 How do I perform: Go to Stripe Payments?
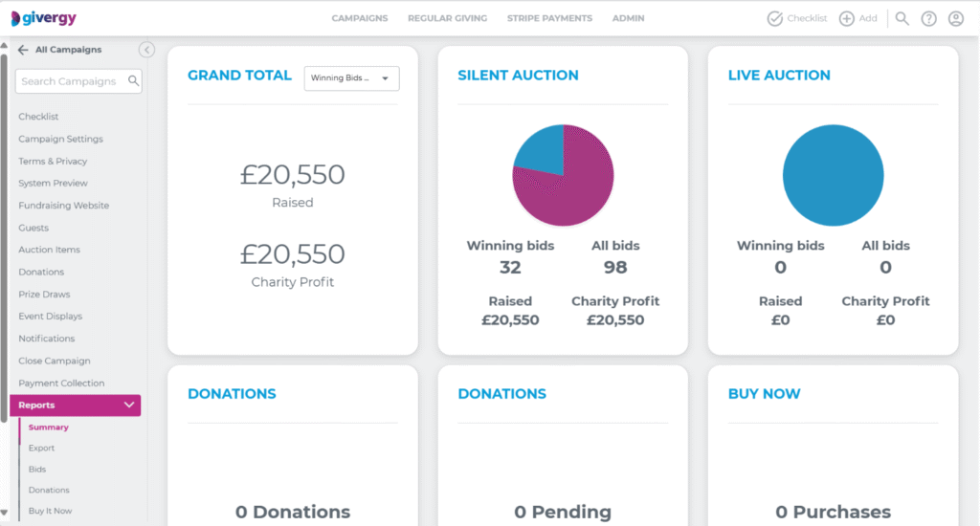point(549,18)
